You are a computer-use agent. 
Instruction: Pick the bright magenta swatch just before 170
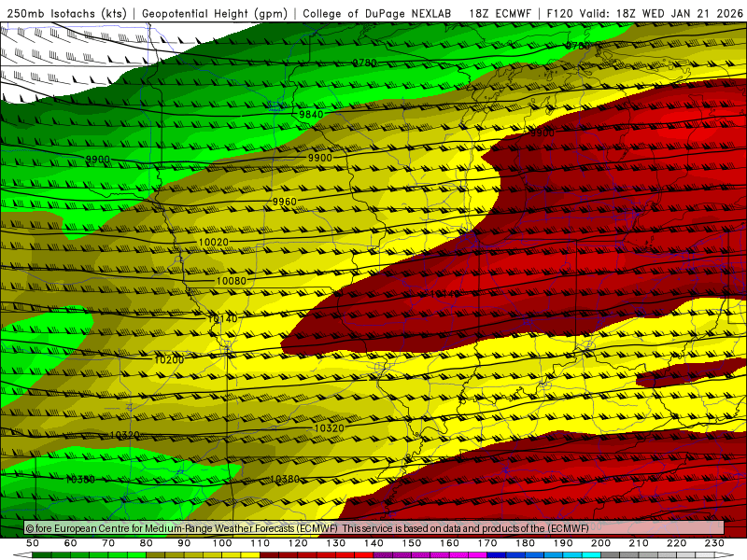[477, 555]
